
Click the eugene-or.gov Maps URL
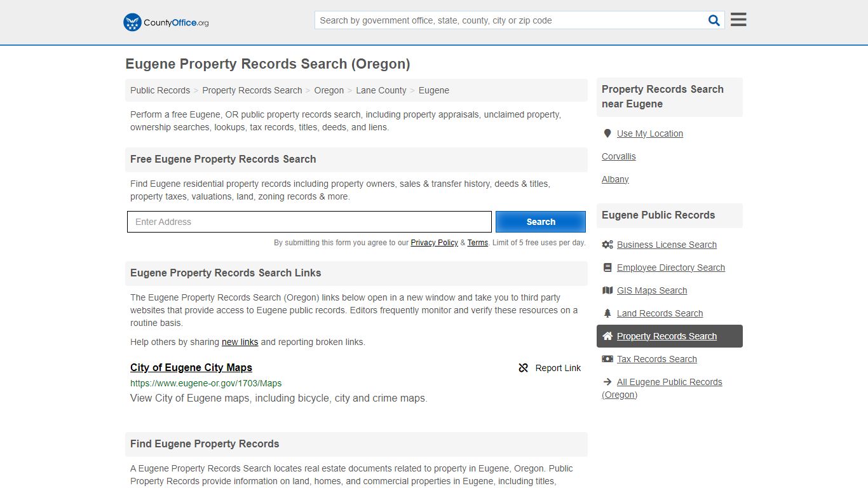click(206, 383)
